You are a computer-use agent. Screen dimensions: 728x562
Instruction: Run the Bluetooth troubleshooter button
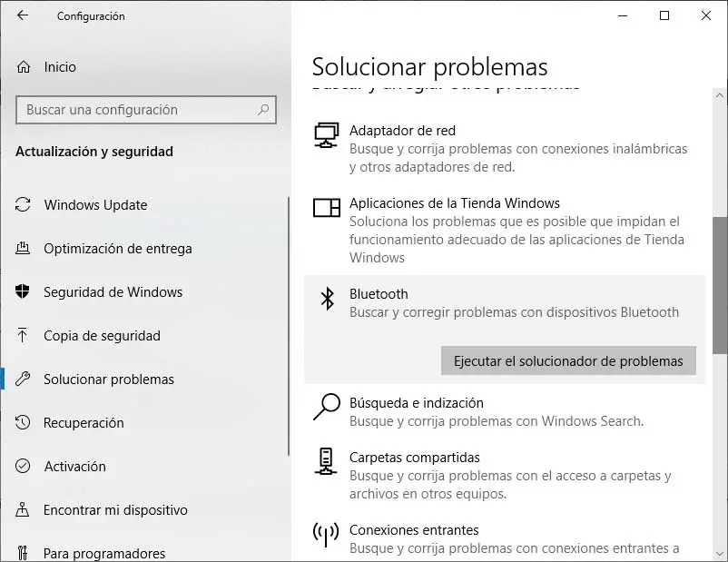tap(568, 360)
